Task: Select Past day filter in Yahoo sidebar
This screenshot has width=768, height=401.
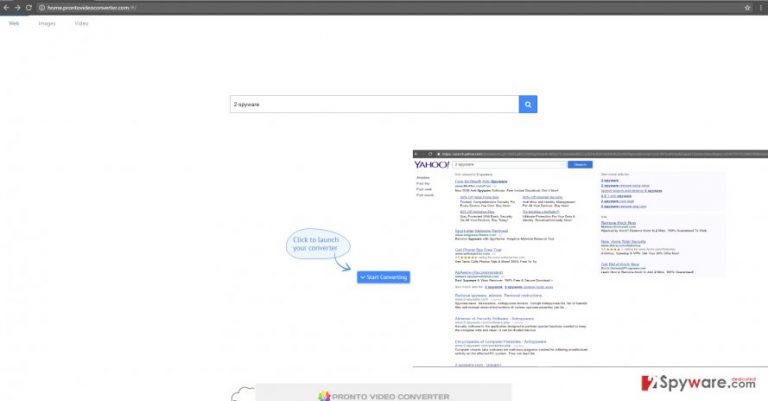Action: (423, 184)
